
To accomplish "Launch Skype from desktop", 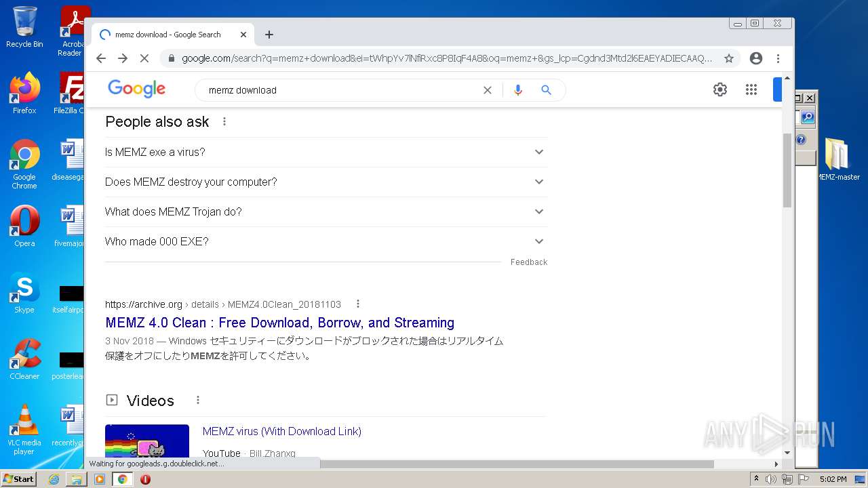I will point(24,292).
